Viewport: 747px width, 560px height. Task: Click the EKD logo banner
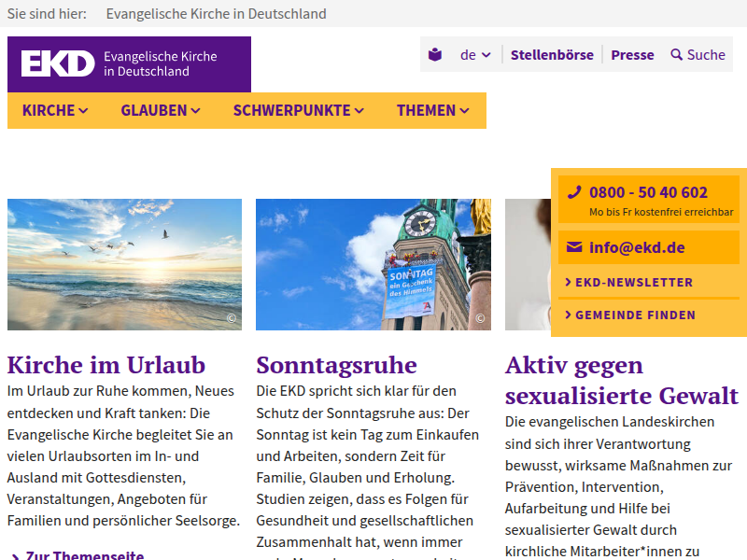pos(129,64)
